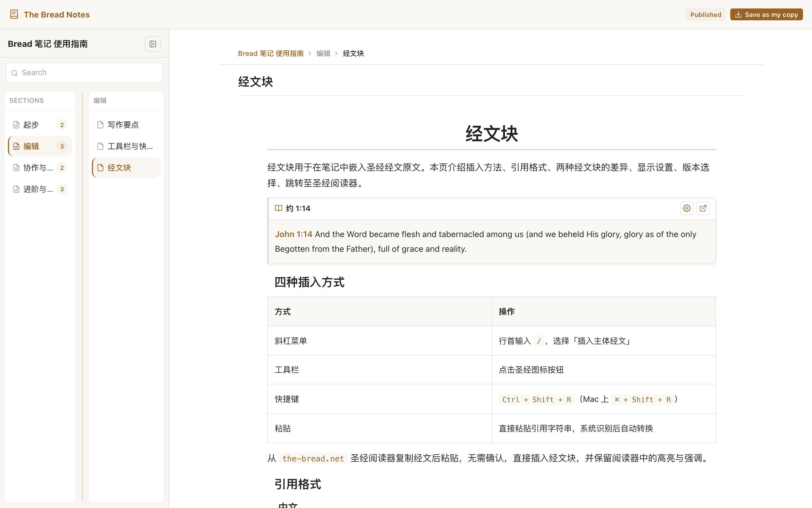Click the document icon beside 进阶与...
The image size is (812, 508).
[16, 189]
